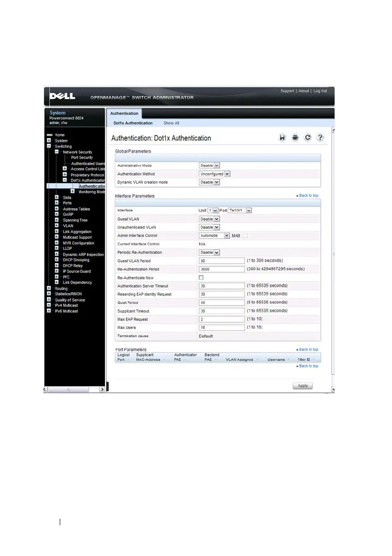The height and width of the screenshot is (556, 392).
Task: Select DHCP Snooping in the tree
Action: point(76,260)
